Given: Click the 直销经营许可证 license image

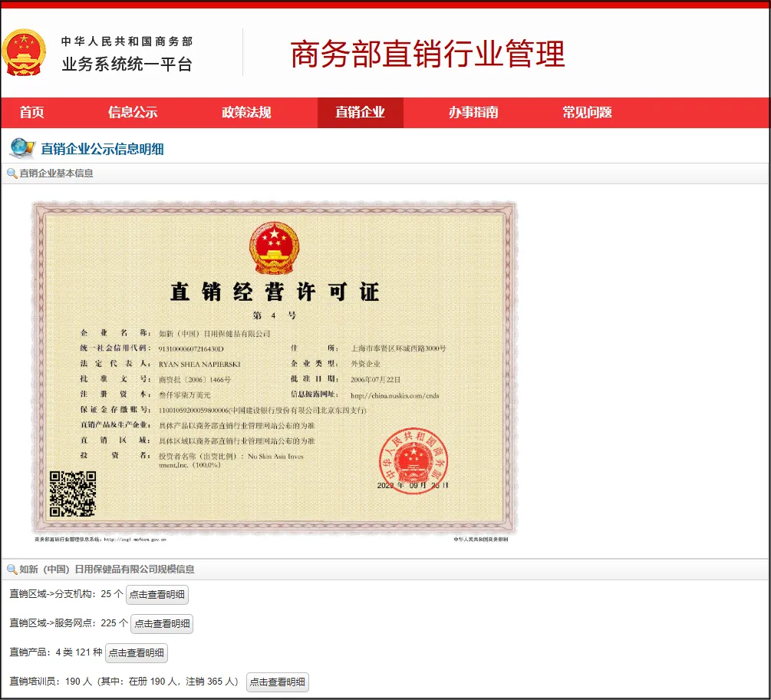Looking at the screenshot, I should coord(274,368).
